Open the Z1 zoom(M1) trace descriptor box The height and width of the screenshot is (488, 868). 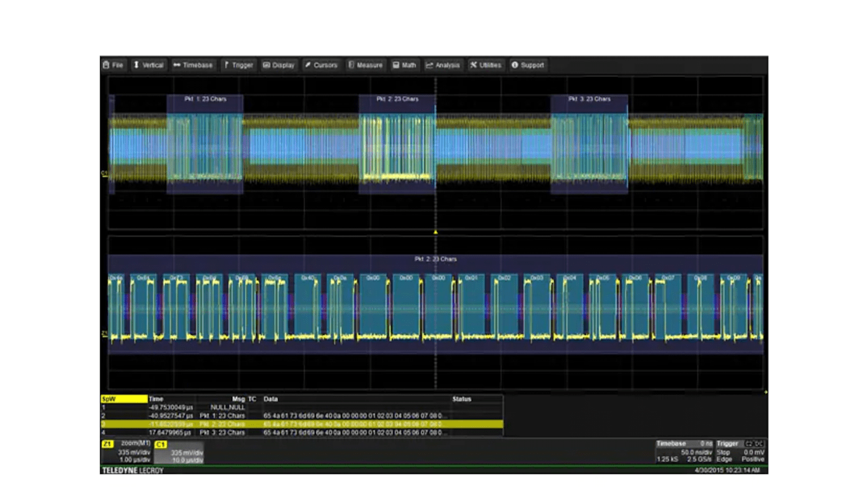coord(127,451)
